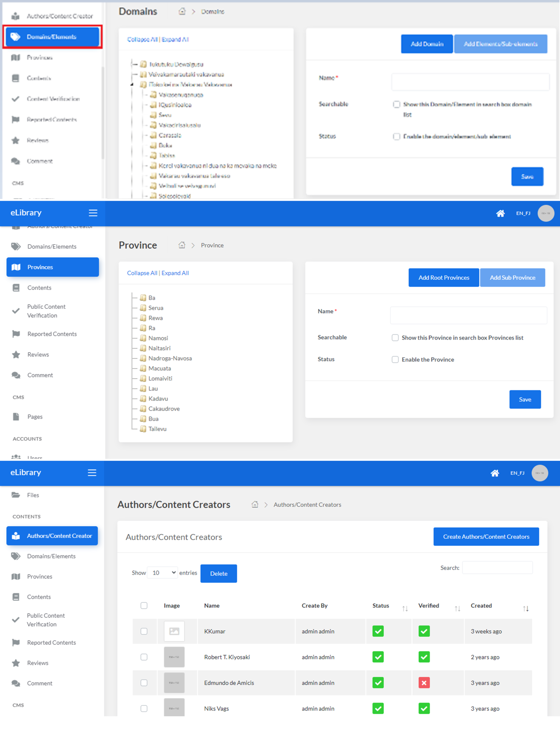The width and height of the screenshot is (560, 731).
Task: Select Cakaudrove in the province tree
Action: [x=164, y=409]
